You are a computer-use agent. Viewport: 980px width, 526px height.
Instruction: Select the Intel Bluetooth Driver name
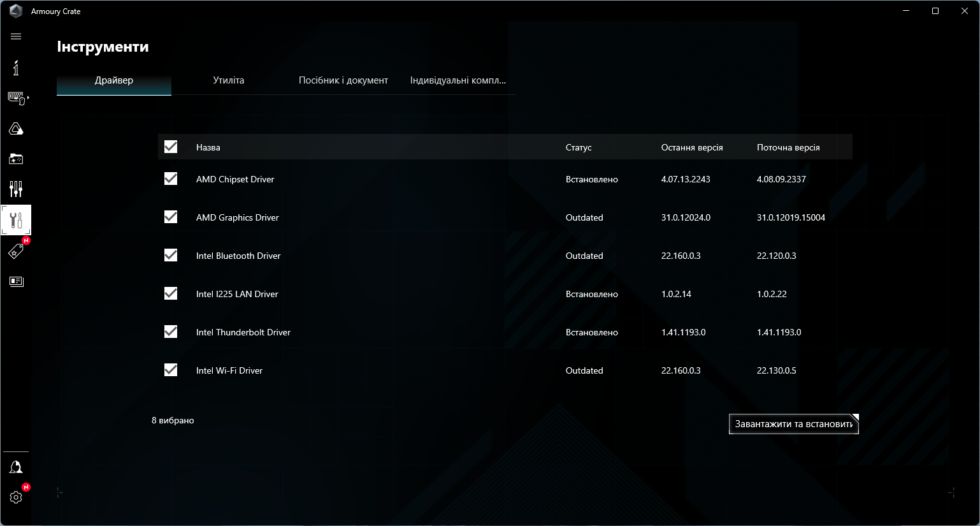coord(238,256)
